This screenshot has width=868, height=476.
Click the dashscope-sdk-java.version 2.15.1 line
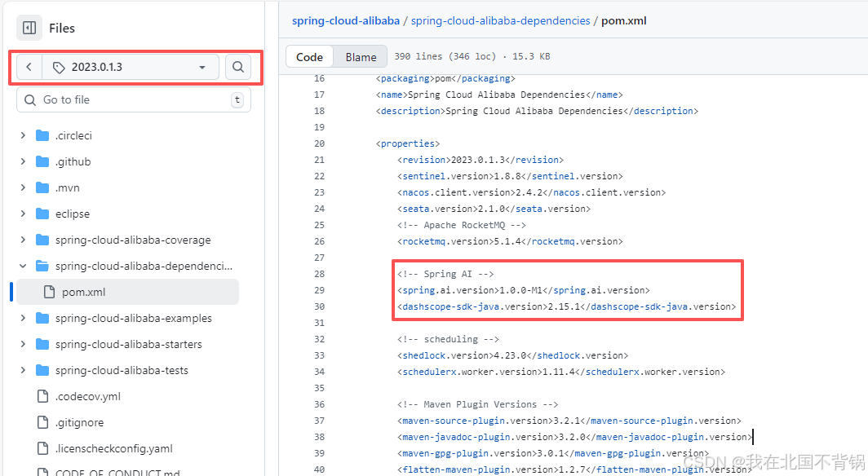[x=566, y=306]
